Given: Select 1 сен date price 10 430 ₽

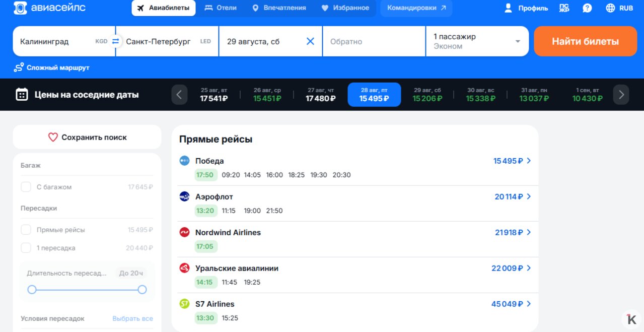Looking at the screenshot, I should click(x=588, y=95).
